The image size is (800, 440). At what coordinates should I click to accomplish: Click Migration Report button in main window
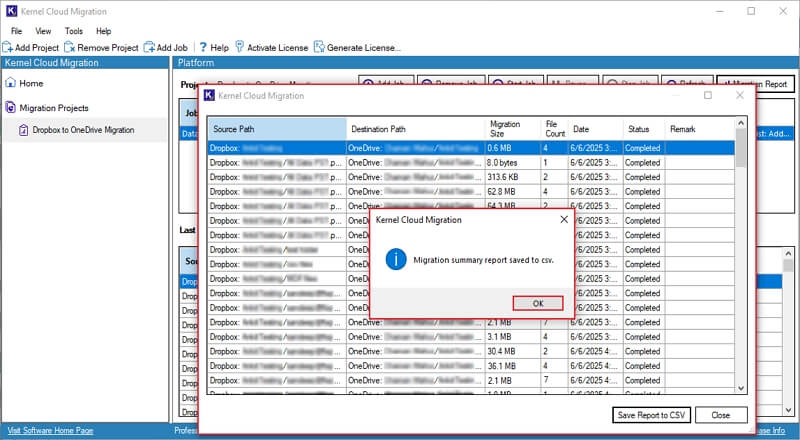756,84
